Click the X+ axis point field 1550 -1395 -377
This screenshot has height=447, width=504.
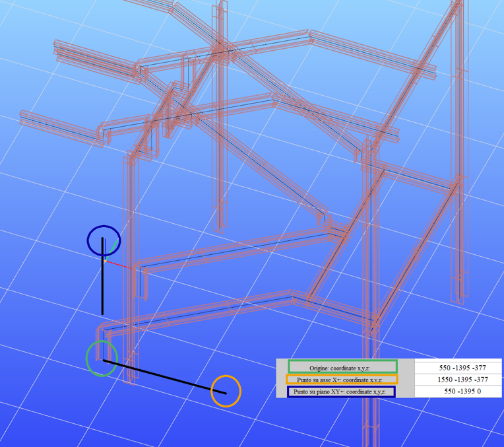458,380
